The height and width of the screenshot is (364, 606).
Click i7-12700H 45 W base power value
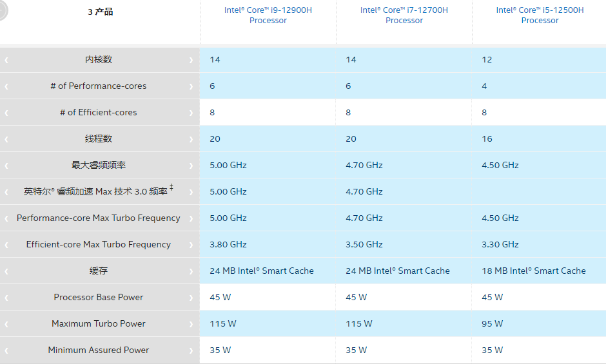tap(357, 297)
